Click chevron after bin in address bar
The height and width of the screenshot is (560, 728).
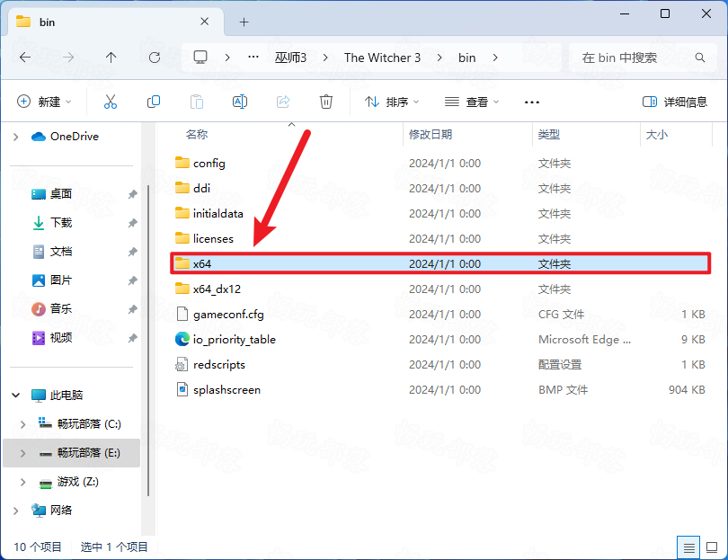coord(495,58)
